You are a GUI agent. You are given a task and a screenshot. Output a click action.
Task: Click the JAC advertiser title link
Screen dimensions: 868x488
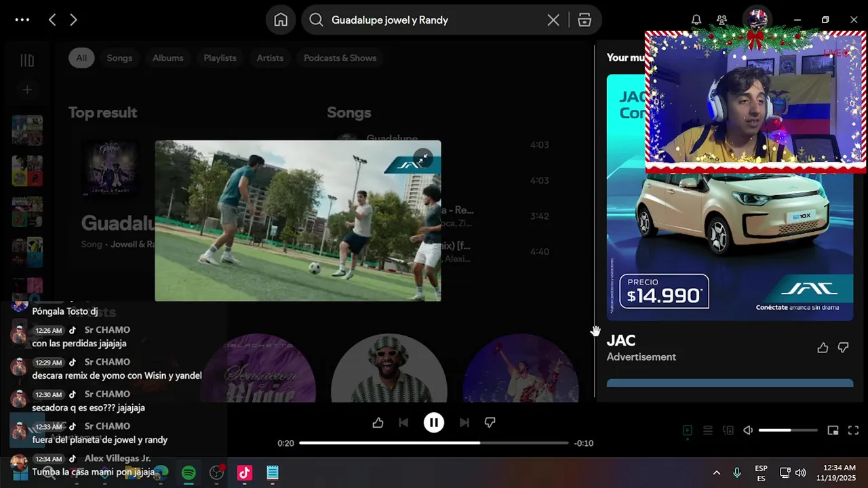tap(620, 340)
